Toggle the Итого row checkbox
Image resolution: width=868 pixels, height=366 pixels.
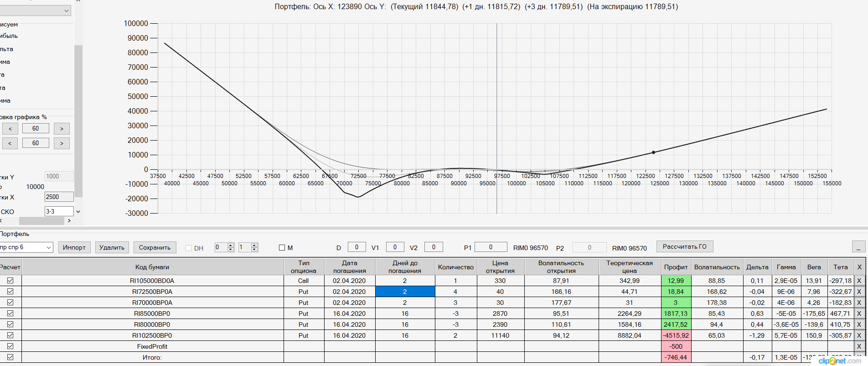click(10, 357)
